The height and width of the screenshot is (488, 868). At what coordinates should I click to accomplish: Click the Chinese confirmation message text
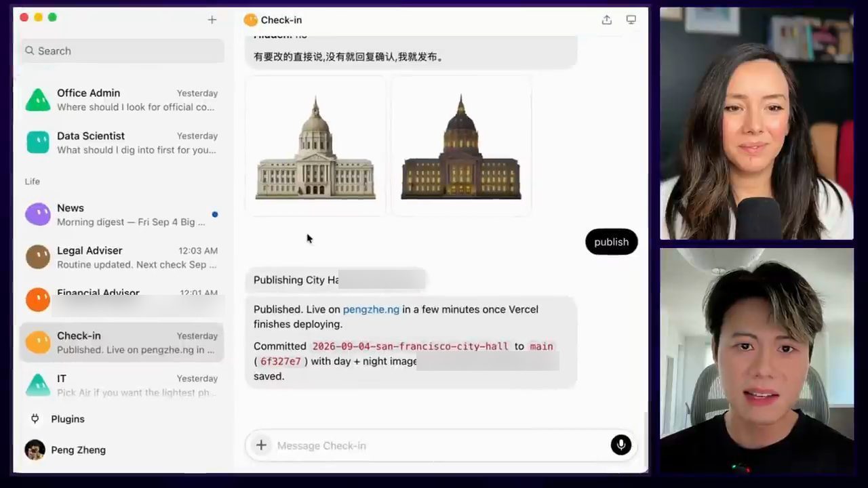point(350,57)
